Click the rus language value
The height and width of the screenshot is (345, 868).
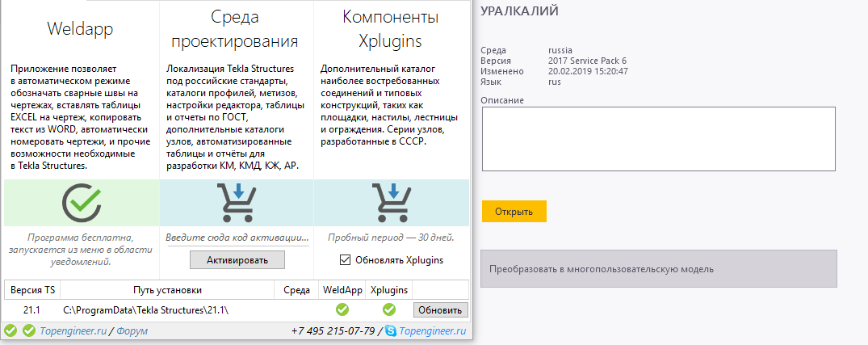555,82
